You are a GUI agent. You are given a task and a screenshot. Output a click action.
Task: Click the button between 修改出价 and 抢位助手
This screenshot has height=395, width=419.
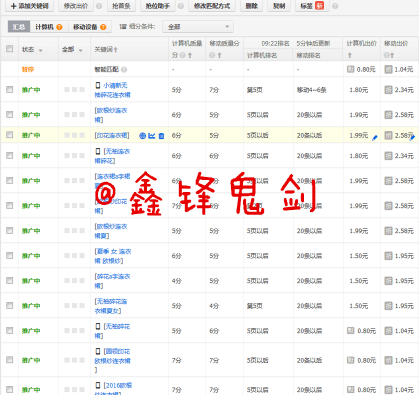click(x=121, y=6)
